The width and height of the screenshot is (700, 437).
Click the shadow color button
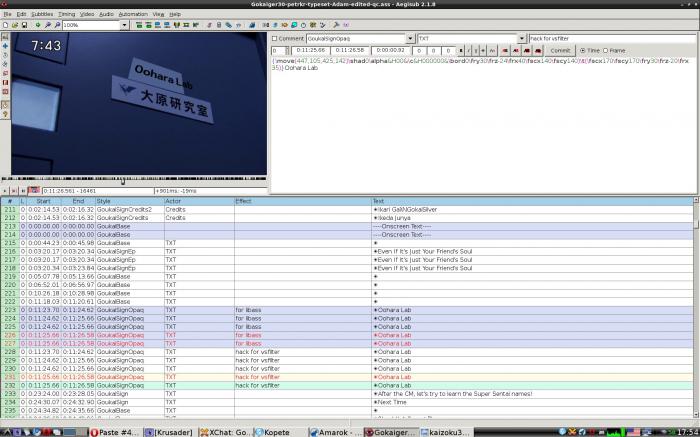click(x=538, y=50)
